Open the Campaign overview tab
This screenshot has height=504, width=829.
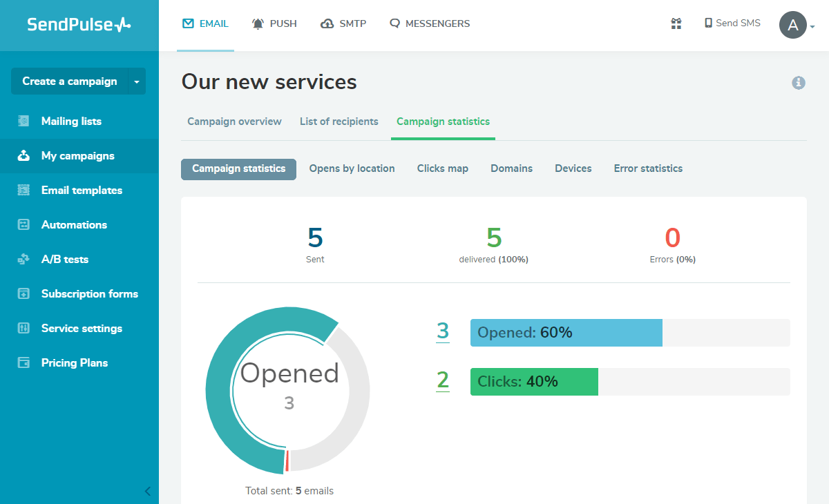(x=234, y=121)
